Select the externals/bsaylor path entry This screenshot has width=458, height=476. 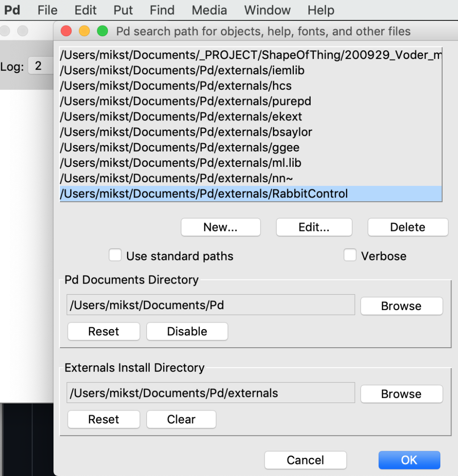click(x=251, y=132)
